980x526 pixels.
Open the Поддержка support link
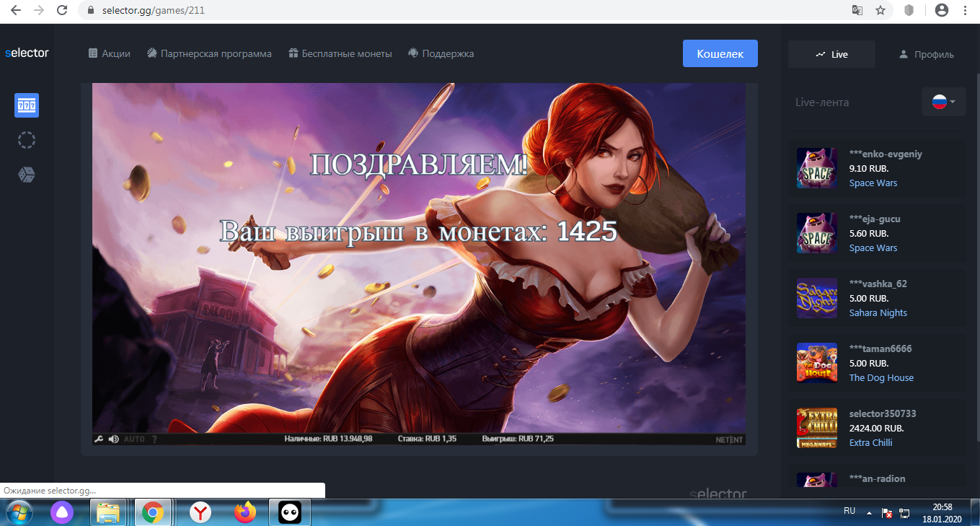(x=441, y=53)
